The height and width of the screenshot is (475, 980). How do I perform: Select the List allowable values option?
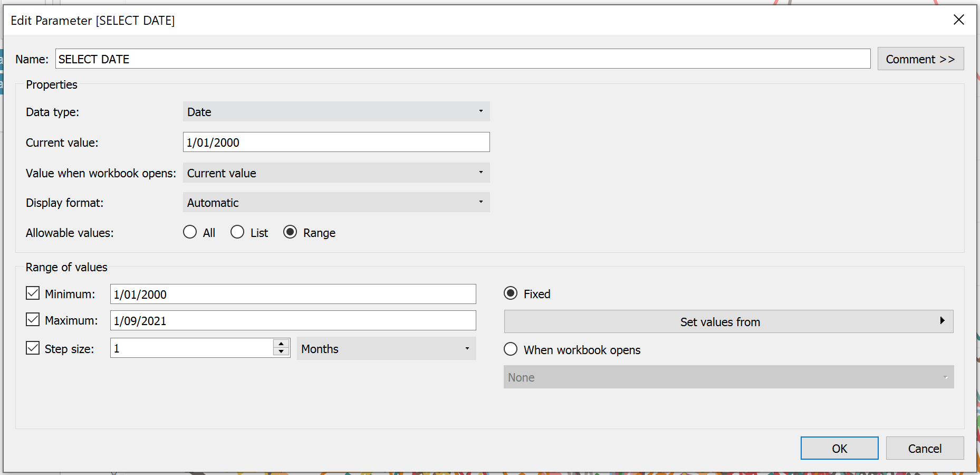tap(237, 232)
